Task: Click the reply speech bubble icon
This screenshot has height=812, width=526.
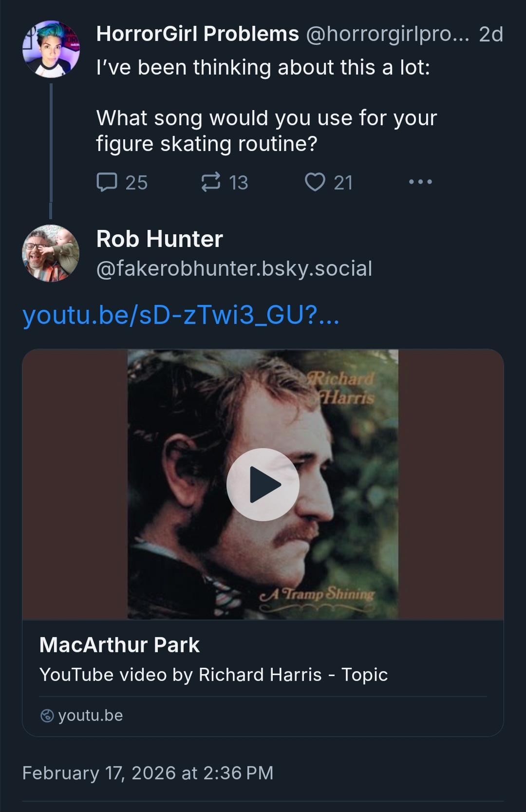Action: tap(107, 182)
